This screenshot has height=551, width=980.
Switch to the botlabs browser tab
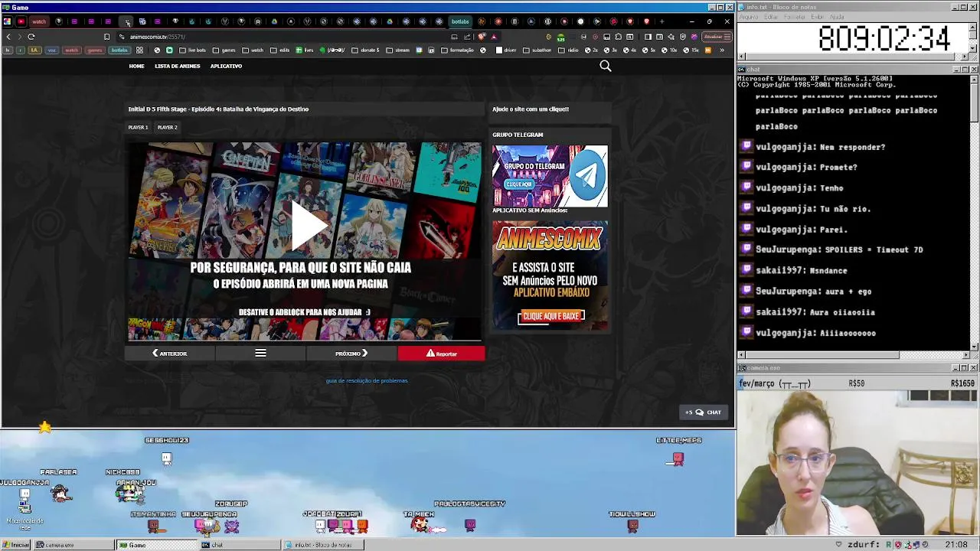pos(460,21)
